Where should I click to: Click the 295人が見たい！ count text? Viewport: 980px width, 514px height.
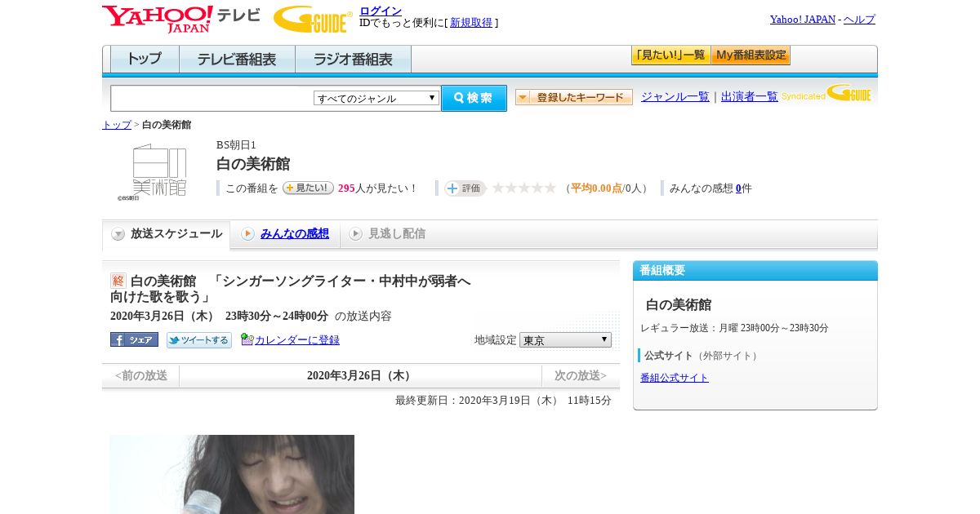378,188
